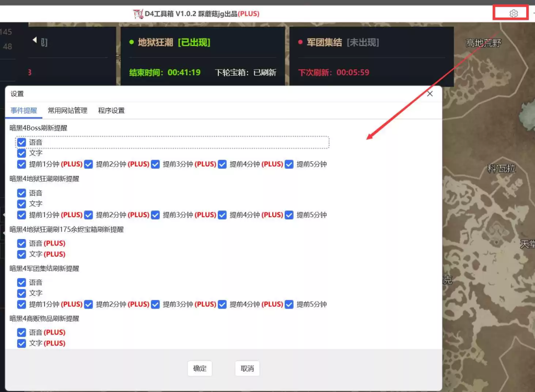Confirm settings with 确定 button

point(200,369)
